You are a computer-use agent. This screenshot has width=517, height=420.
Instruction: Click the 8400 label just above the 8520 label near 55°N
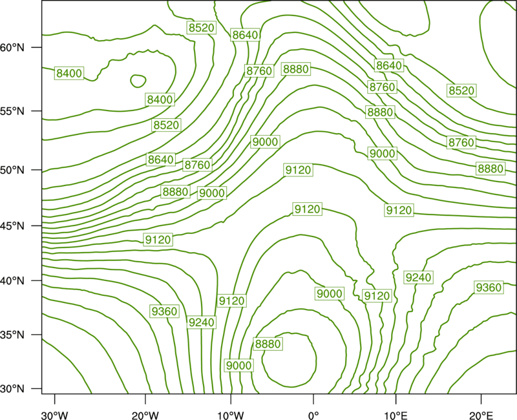[x=160, y=100]
